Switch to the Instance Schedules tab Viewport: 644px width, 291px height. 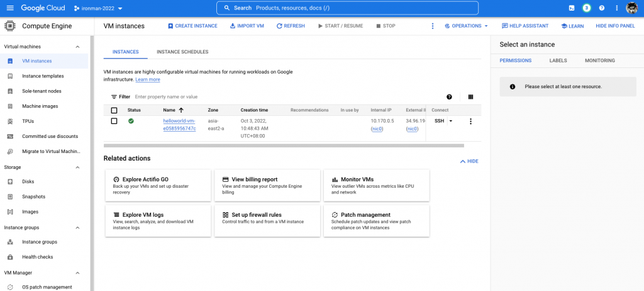(182, 52)
